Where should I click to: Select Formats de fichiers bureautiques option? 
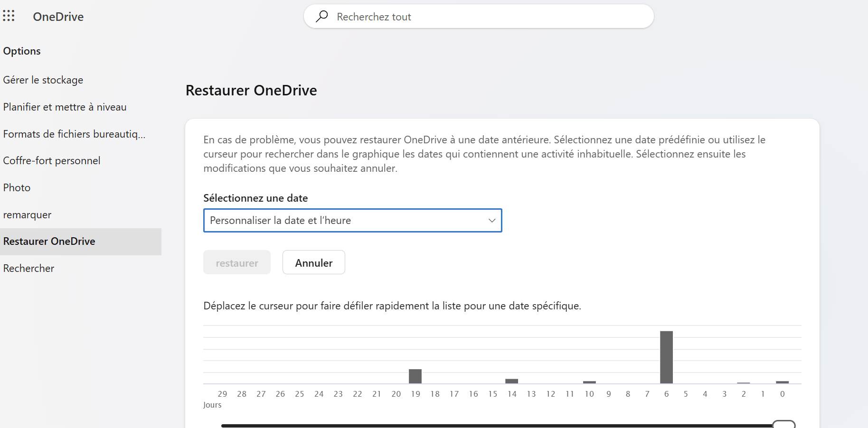click(x=75, y=134)
